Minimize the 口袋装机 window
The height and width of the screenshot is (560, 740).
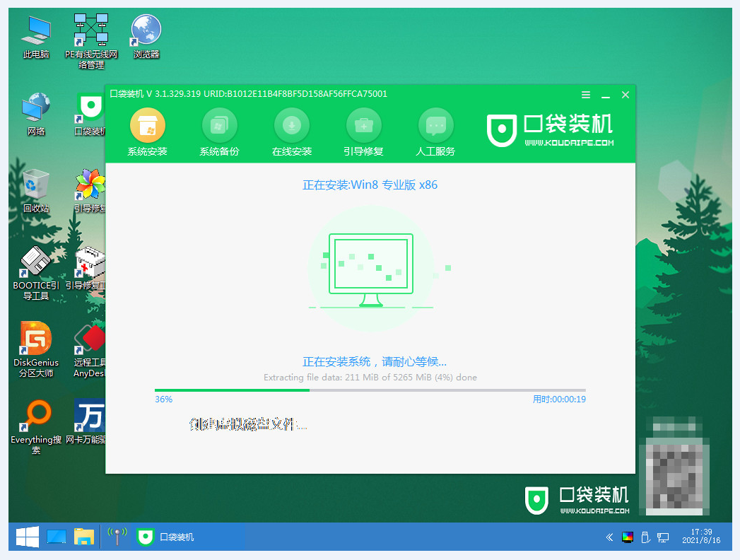coord(606,96)
